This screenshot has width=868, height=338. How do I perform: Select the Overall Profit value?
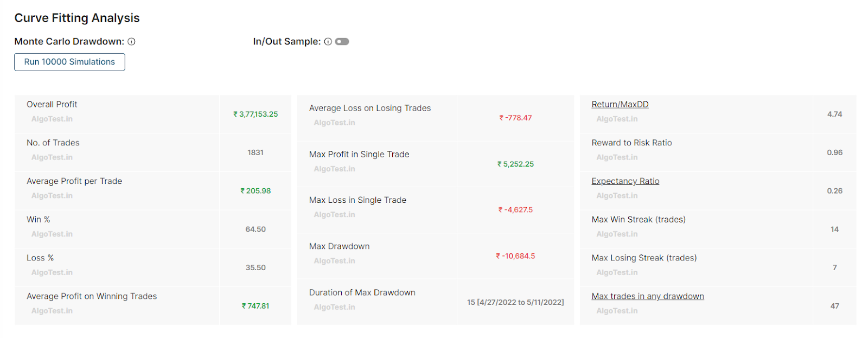(256, 114)
